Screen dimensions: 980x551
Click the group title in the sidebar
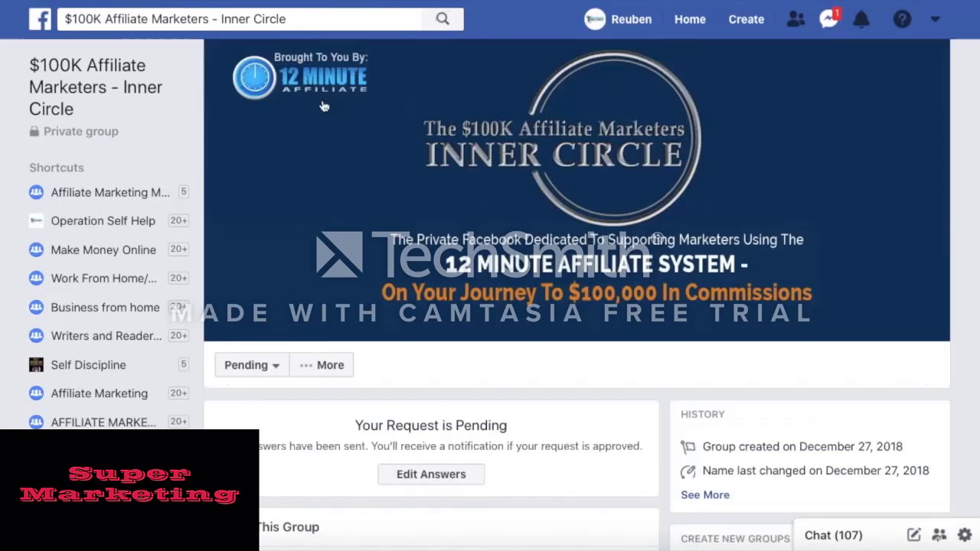[96, 86]
